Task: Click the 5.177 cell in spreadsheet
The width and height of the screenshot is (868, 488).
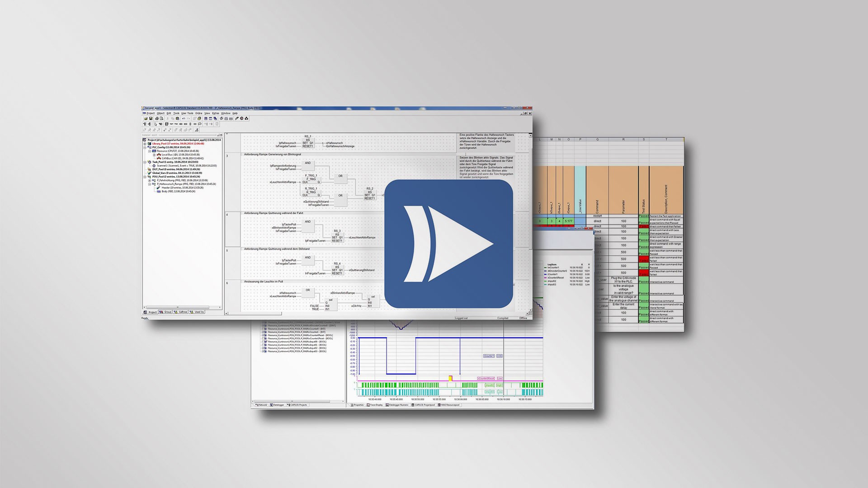Action: (569, 221)
